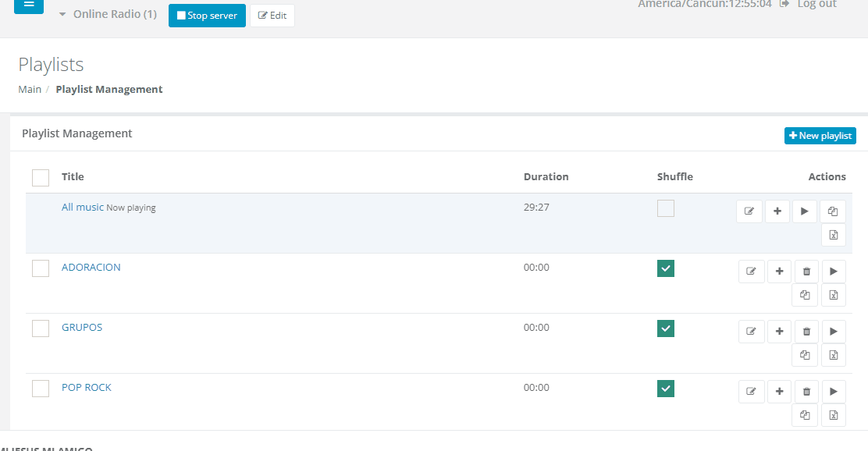Select the ADORACION row checkbox
Screen dimensions: 868x451
41,268
